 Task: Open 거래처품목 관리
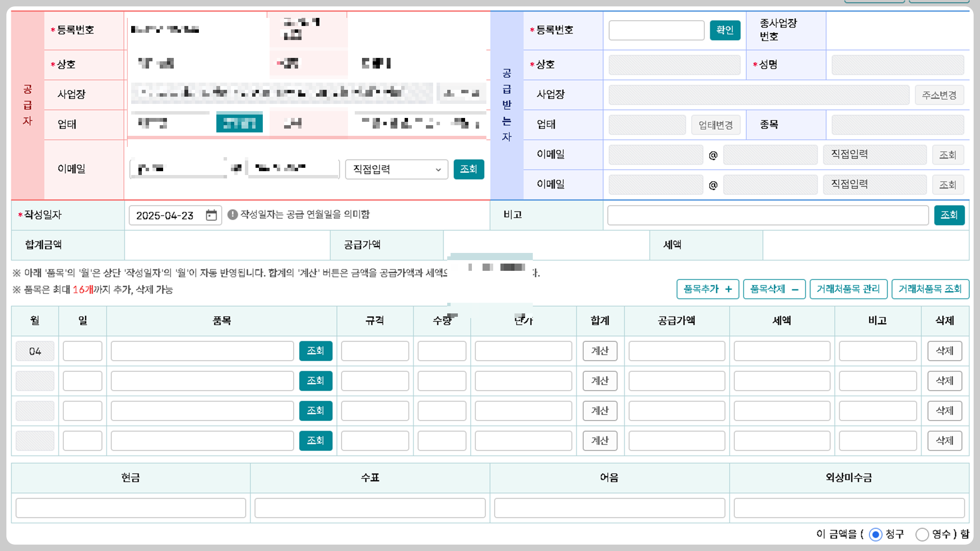click(848, 289)
